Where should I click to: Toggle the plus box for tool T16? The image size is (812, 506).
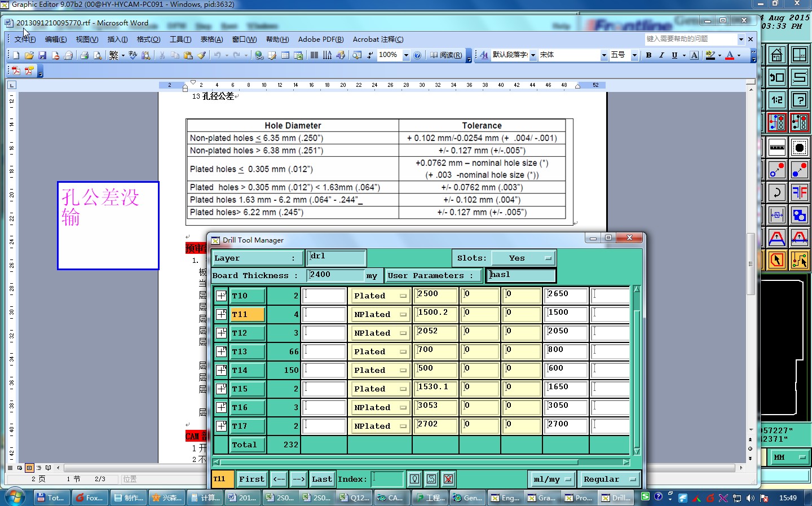tap(221, 407)
